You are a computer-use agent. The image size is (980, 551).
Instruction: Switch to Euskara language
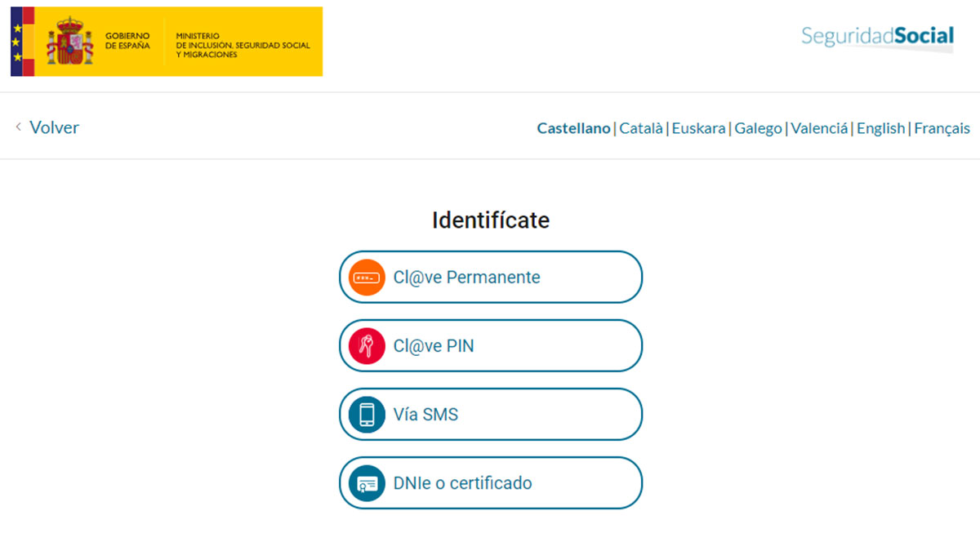699,128
